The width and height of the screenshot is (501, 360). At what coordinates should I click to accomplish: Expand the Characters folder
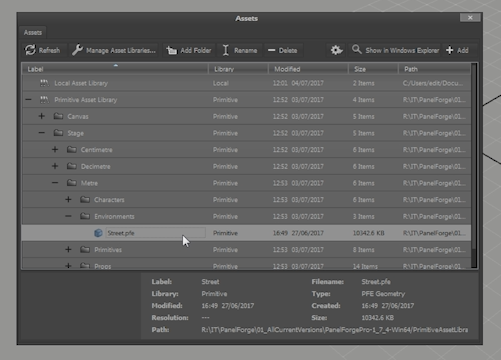pyautogui.click(x=68, y=200)
